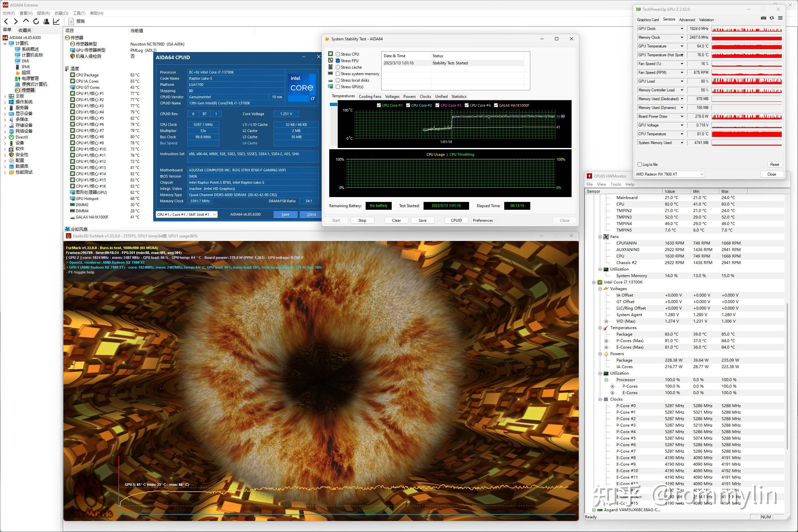798x532 pixels.
Task: Click the Save button in stability test
Action: (x=423, y=220)
